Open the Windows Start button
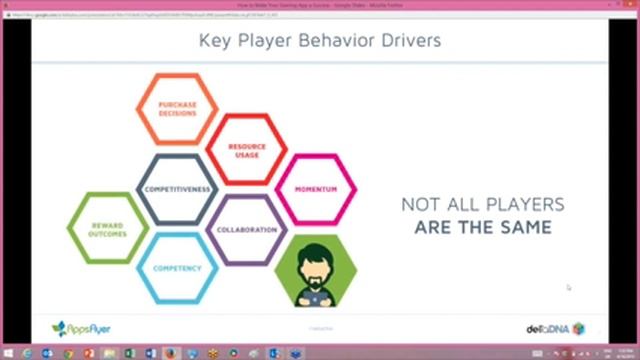Screen dimensions: 640x360 [x=8, y=353]
